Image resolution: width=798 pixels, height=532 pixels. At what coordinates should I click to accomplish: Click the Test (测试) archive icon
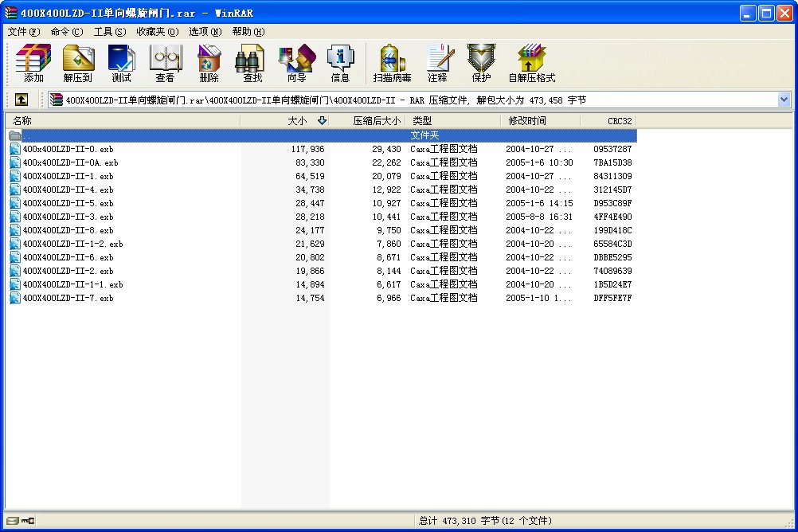point(121,63)
